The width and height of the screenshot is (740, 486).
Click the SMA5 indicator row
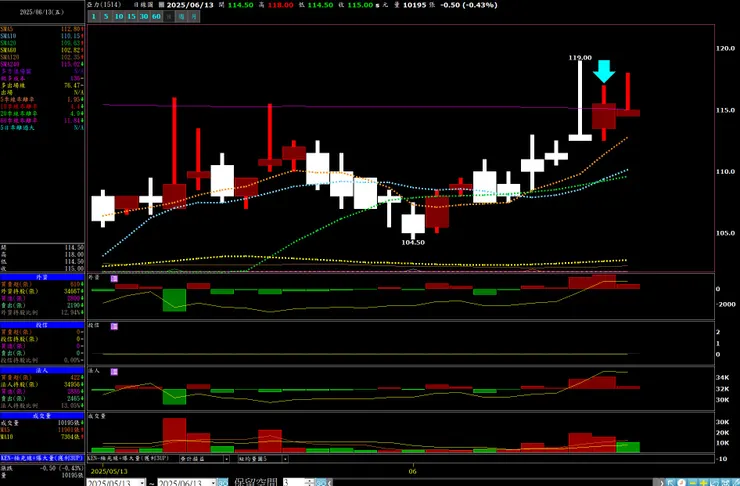(42, 29)
